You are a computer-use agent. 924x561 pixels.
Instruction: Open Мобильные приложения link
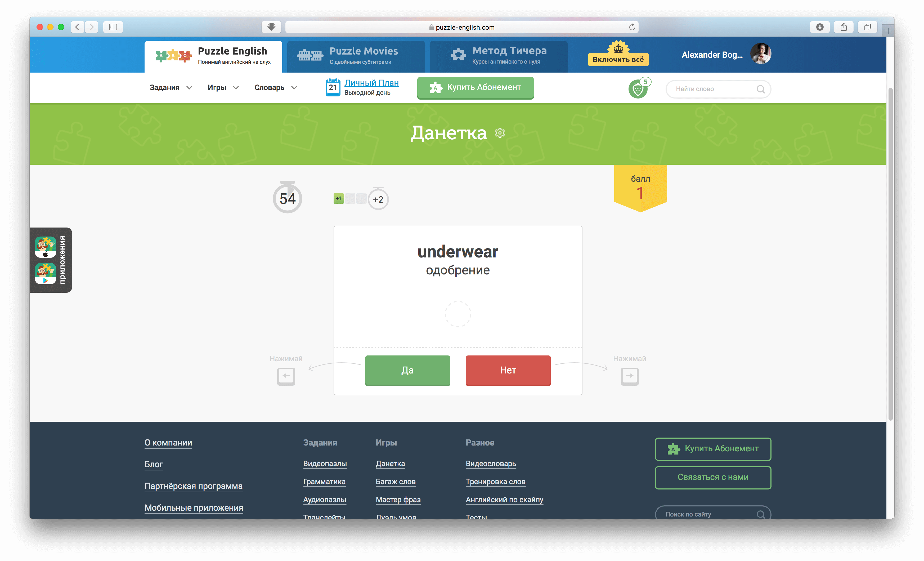[194, 508]
